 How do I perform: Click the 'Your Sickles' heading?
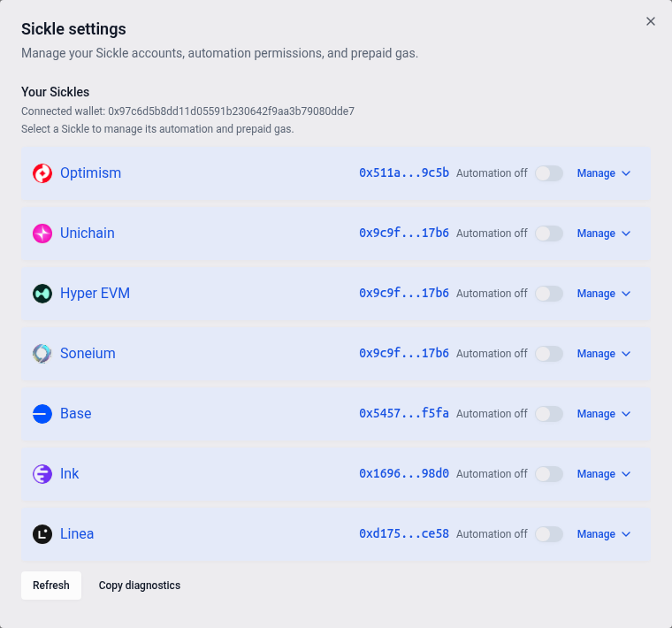56,92
